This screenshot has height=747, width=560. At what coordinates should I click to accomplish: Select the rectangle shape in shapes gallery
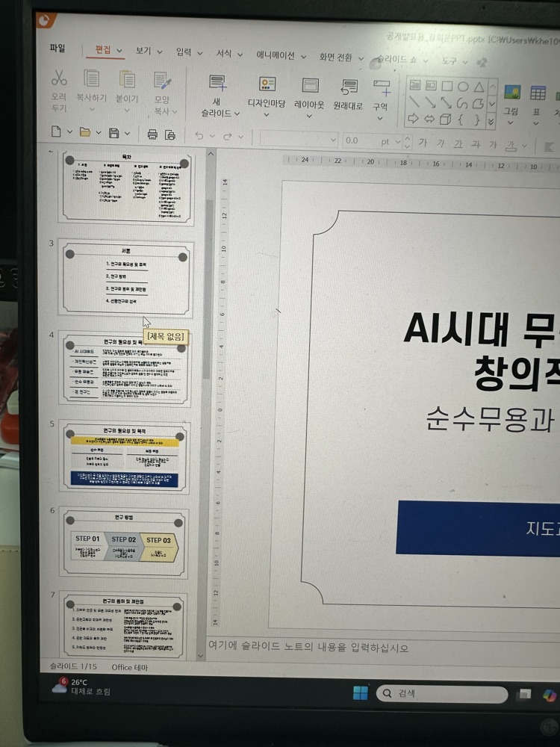point(447,86)
